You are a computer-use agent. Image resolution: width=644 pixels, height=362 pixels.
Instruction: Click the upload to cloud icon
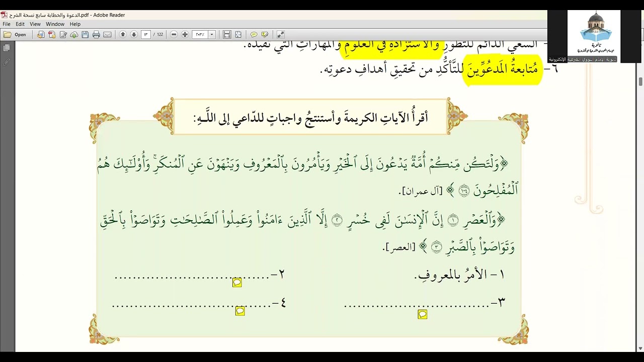click(74, 35)
